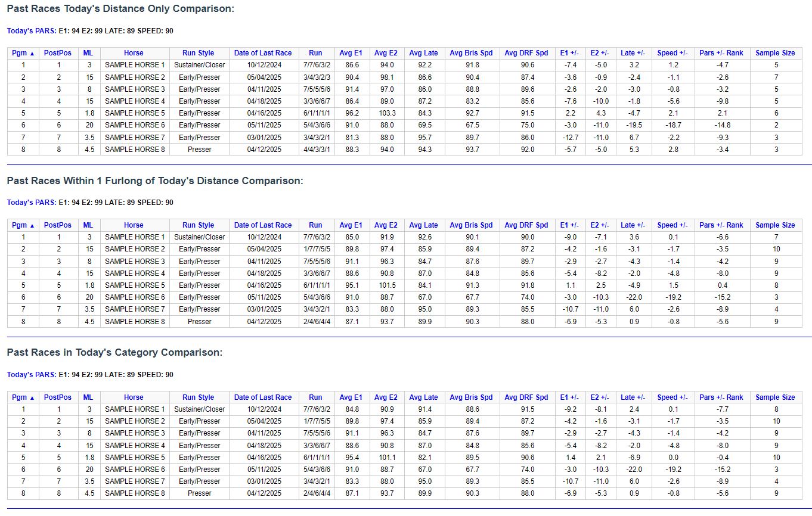Sort by Sample Size in the top table
Viewport: 812px width, 516px height.
pos(775,52)
